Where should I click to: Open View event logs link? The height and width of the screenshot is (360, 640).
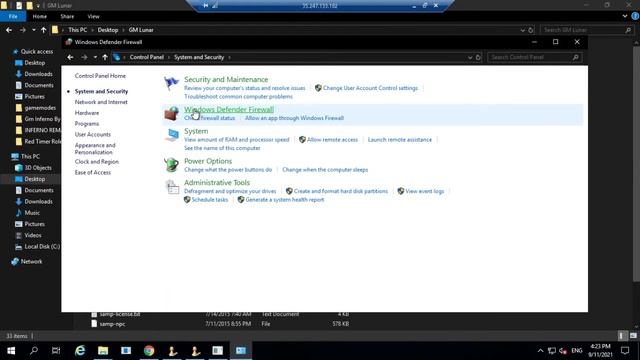point(424,191)
